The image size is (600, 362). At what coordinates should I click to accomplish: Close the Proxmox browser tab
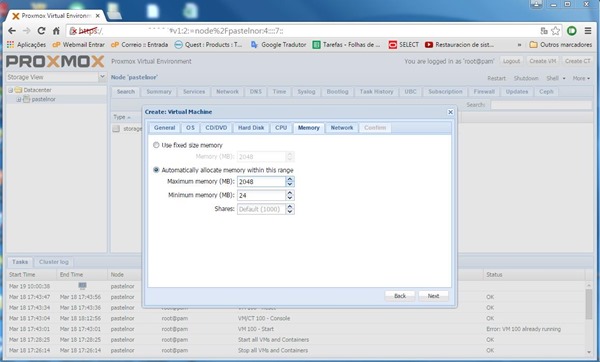98,16
